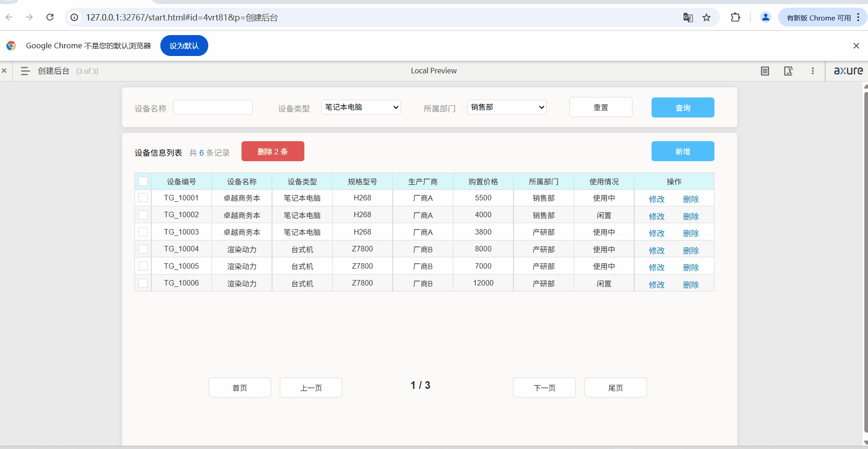Click the 查询 search button
Viewport: 868px width, 449px height.
[683, 107]
